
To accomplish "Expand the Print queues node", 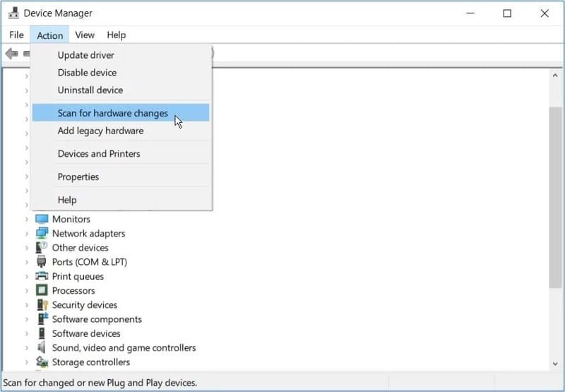I will tap(27, 276).
